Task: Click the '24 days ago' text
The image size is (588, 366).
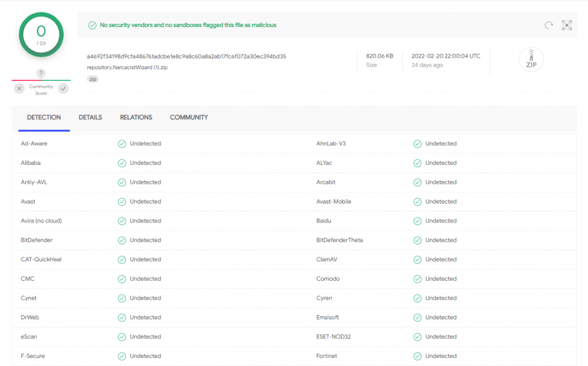Action: point(427,65)
